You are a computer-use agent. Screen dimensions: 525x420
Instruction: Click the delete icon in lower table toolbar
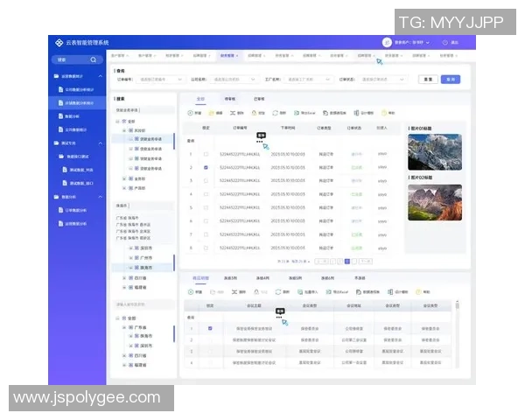[x=234, y=292]
